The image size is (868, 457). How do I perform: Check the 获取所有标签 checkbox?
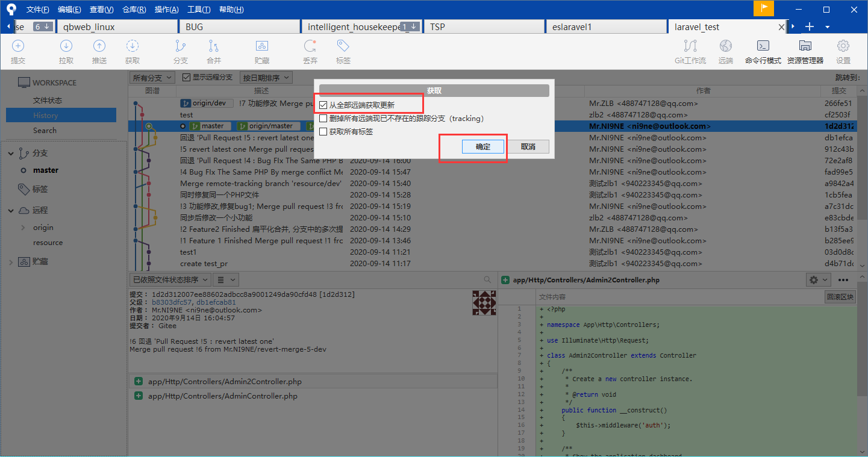[323, 132]
